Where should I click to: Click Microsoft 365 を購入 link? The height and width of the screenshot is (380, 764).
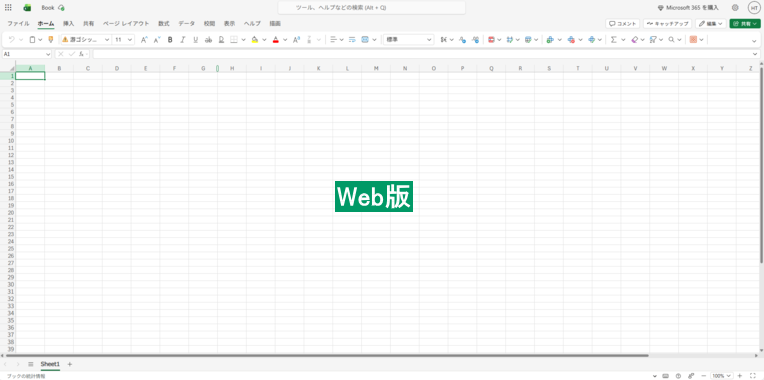pos(688,8)
